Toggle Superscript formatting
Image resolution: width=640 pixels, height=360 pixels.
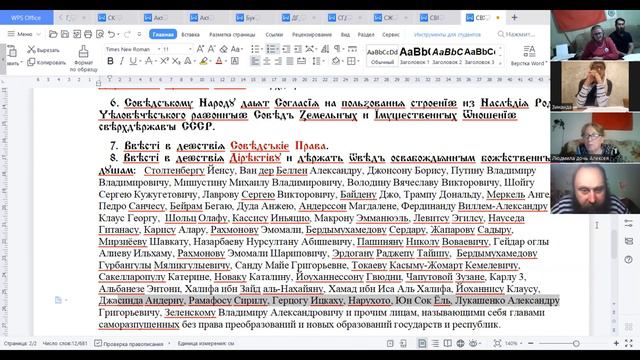click(164, 61)
